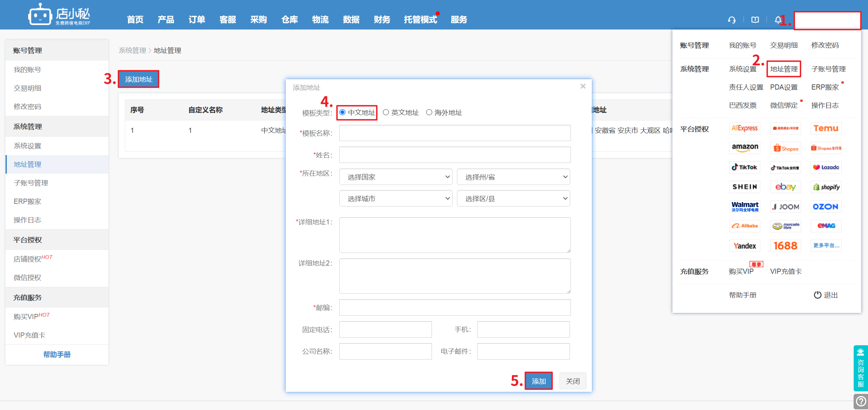Viewport: 868px width, 410px height.
Task: Select the Temu platform logo
Action: point(826,128)
